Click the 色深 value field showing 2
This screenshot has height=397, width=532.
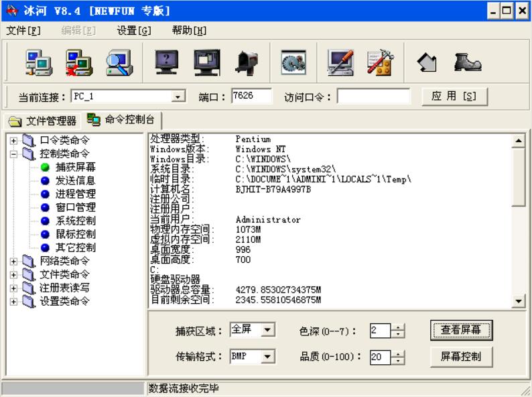tap(381, 331)
